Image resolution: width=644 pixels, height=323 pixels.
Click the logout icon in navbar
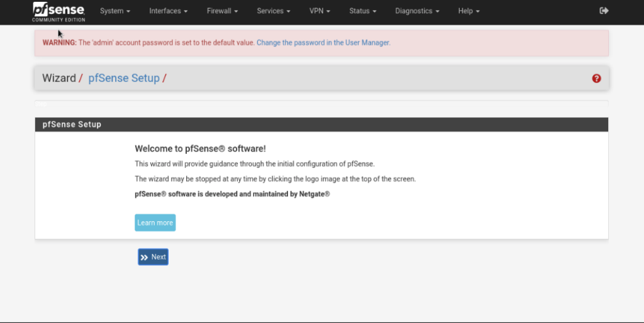(604, 11)
